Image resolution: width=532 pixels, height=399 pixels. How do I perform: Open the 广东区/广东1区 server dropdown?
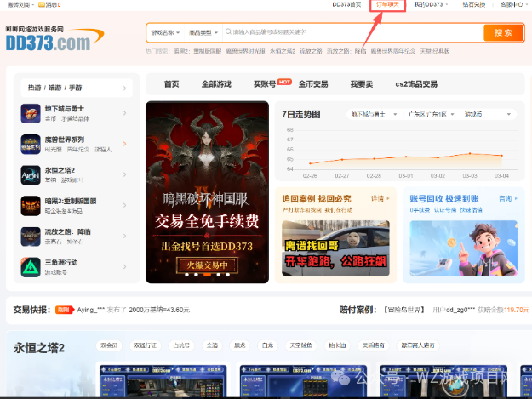(431, 114)
